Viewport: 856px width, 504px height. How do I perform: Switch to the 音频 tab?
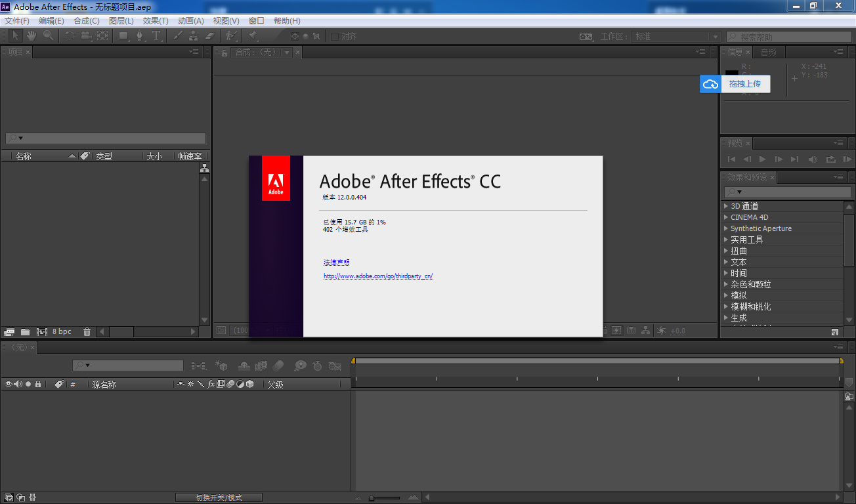[769, 52]
